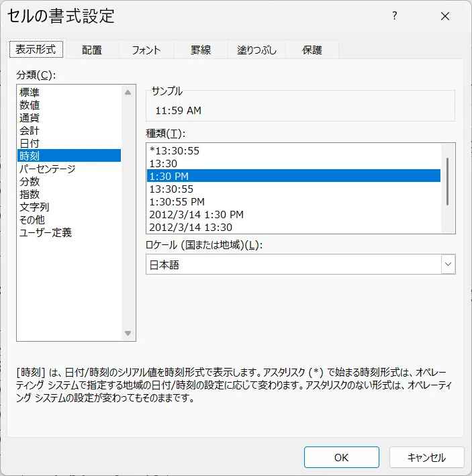Select the highlighted 時刻 category

[69, 156]
